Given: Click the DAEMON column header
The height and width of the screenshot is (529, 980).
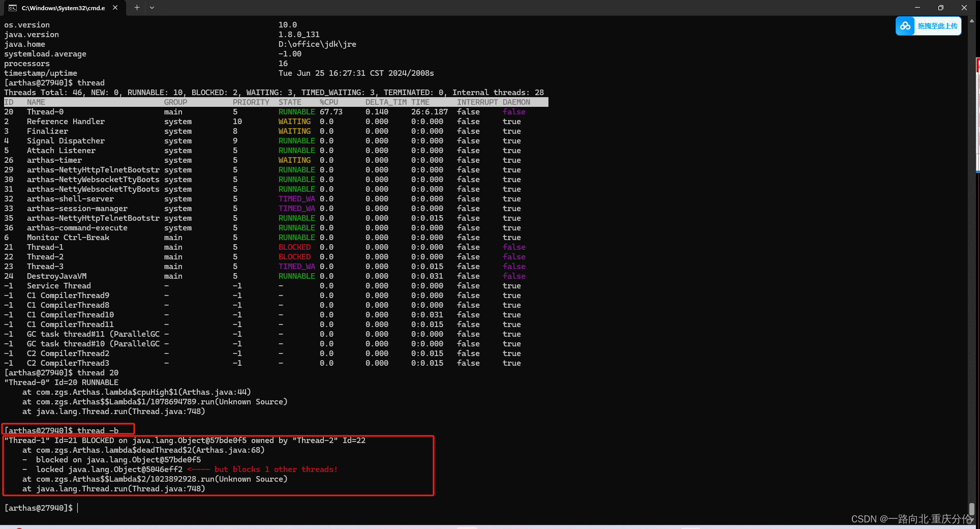Looking at the screenshot, I should click(x=516, y=102).
